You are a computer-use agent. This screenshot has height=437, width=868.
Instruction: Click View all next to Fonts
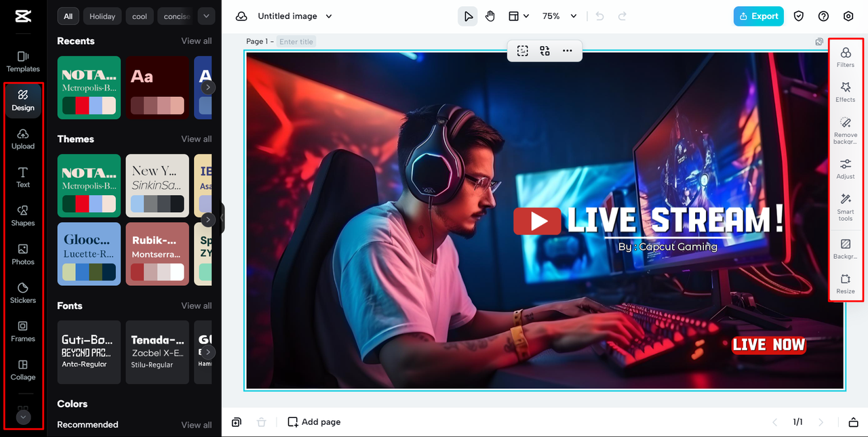(196, 306)
